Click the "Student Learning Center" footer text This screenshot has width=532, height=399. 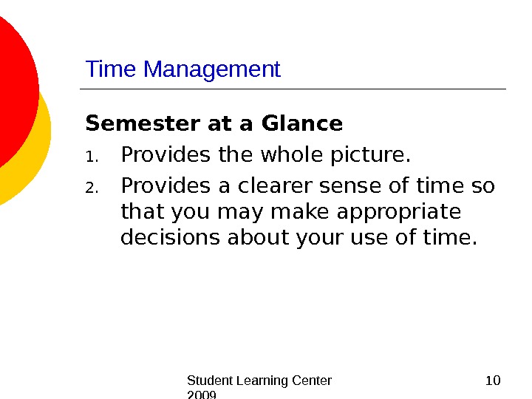pyautogui.click(x=259, y=381)
